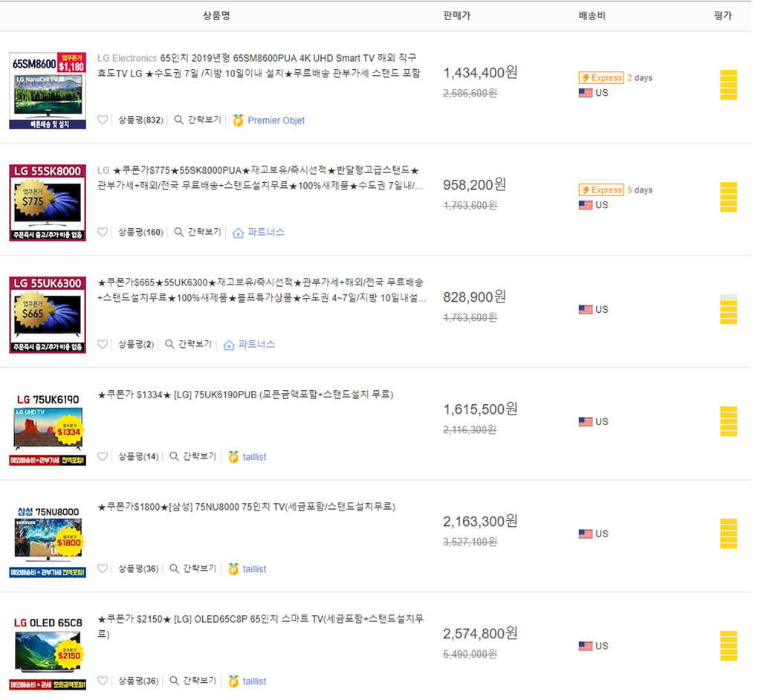Open 65SM8600PUA 4K UHD Smart TV title
This screenshot has width=761, height=700.
click(x=259, y=65)
